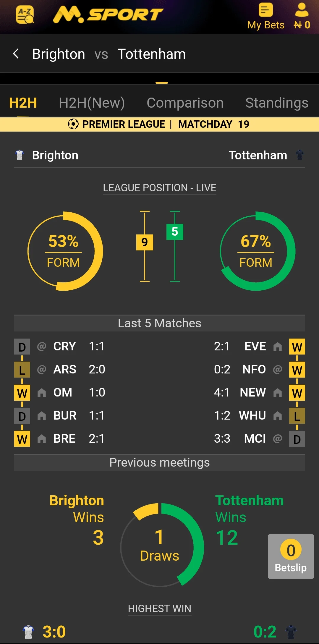
Task: Open the user account profile icon
Action: pos(301,11)
